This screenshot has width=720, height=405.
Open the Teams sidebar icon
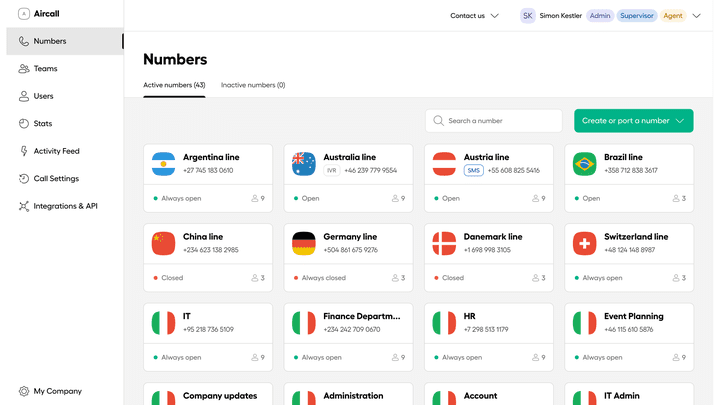[23, 69]
